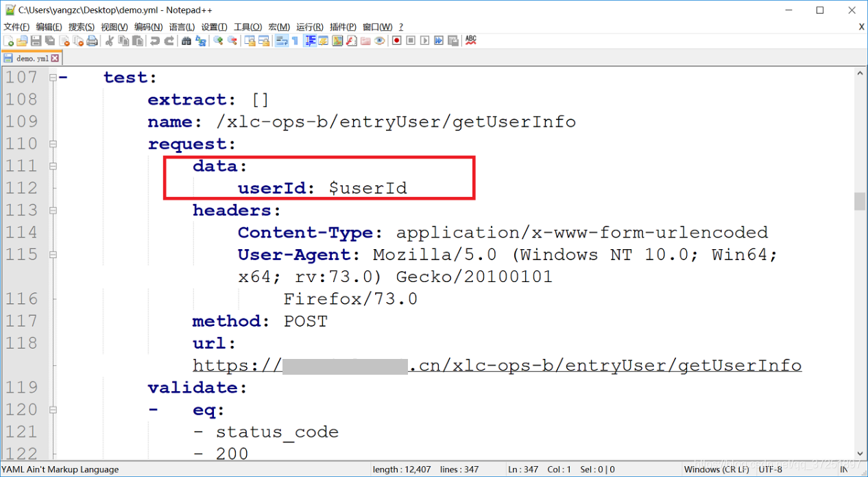Click the ABC spell check icon

471,41
